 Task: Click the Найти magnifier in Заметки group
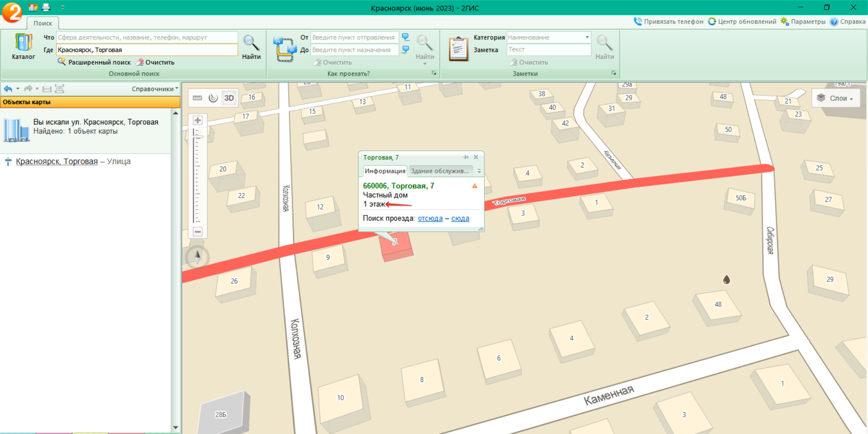(604, 47)
